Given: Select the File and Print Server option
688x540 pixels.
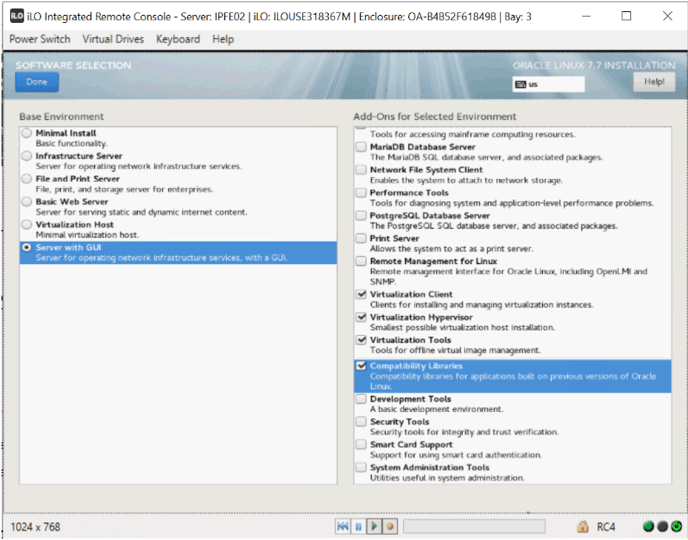Looking at the screenshot, I should [x=178, y=184].
